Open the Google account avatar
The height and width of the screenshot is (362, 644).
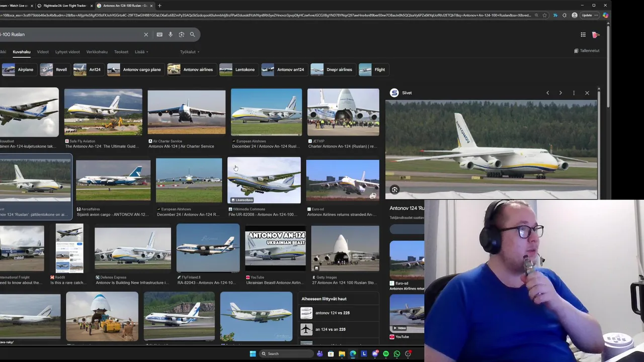tap(596, 35)
